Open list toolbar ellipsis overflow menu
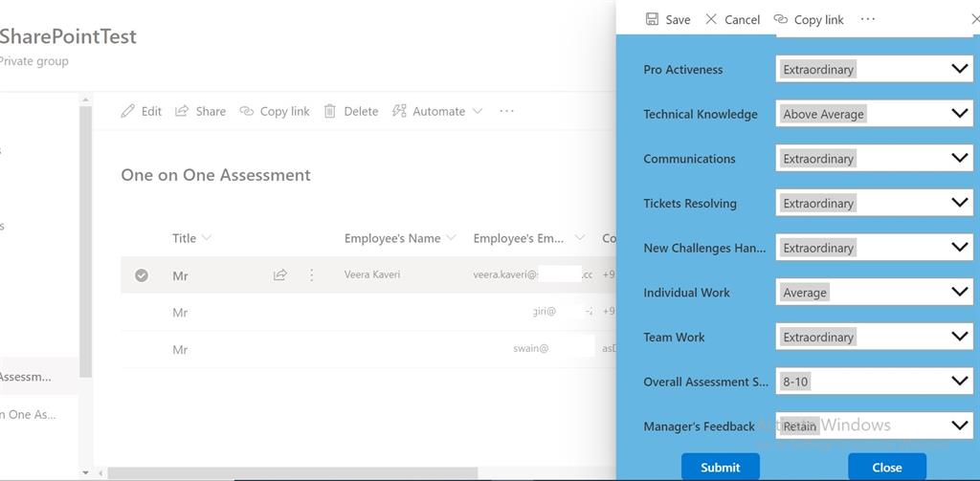Viewport: 980px width, 481px height. pyautogui.click(x=507, y=111)
